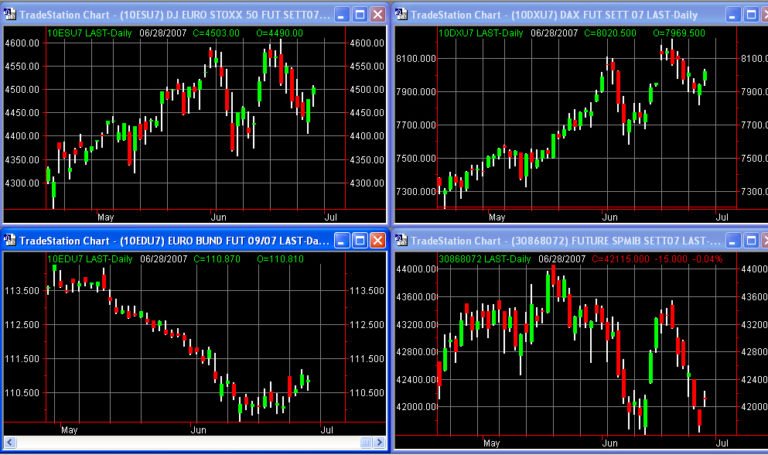The width and height of the screenshot is (768, 455).
Task: Maximize the DJ Euro Stoxx 50 chart window
Action: point(358,14)
